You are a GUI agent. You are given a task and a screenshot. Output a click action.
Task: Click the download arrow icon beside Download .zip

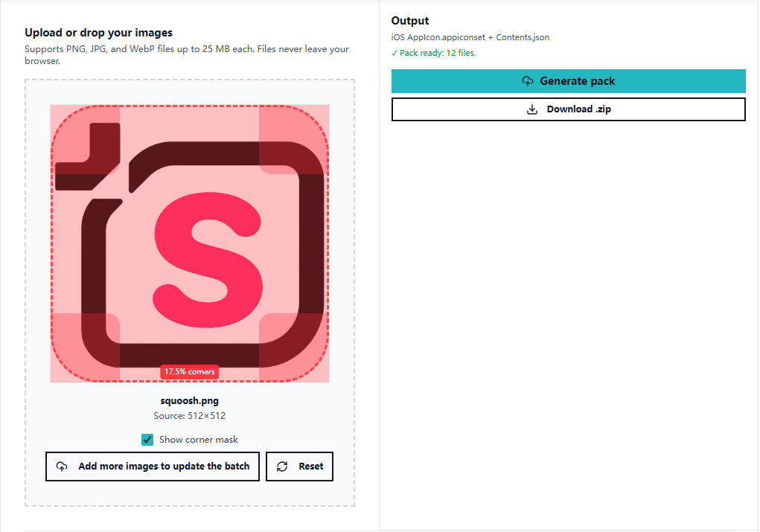532,109
